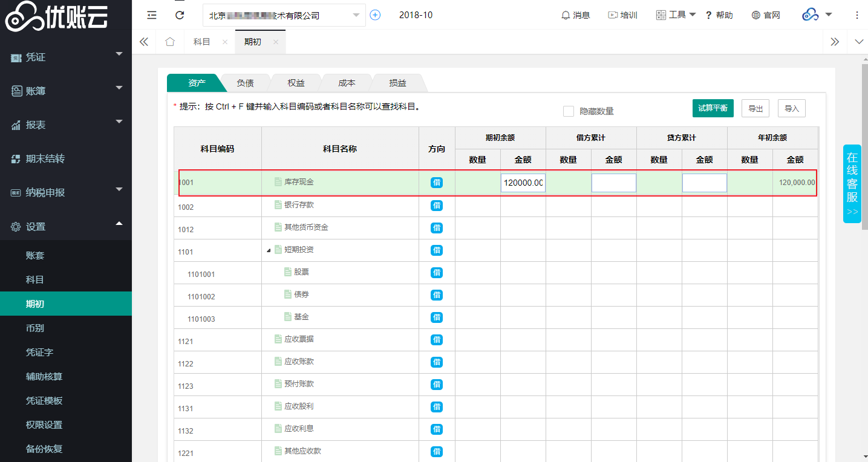Toggle 借 direction button for 应收票据

[437, 340]
